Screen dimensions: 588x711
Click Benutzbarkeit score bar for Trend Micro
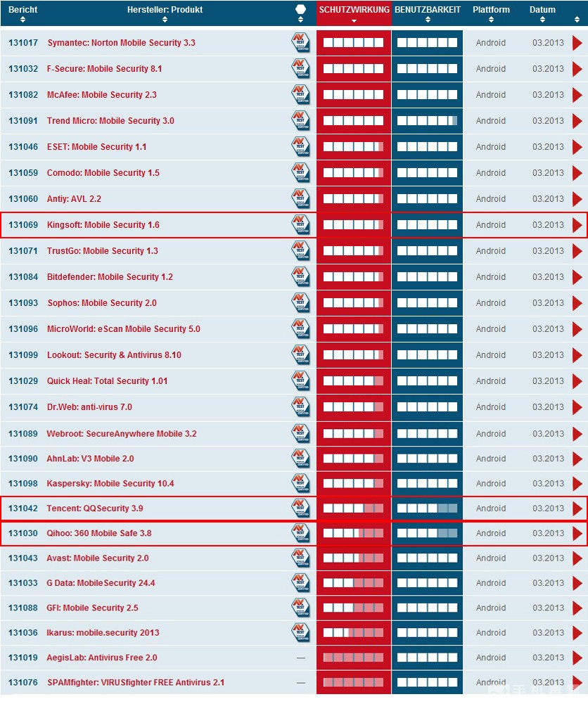pos(427,121)
